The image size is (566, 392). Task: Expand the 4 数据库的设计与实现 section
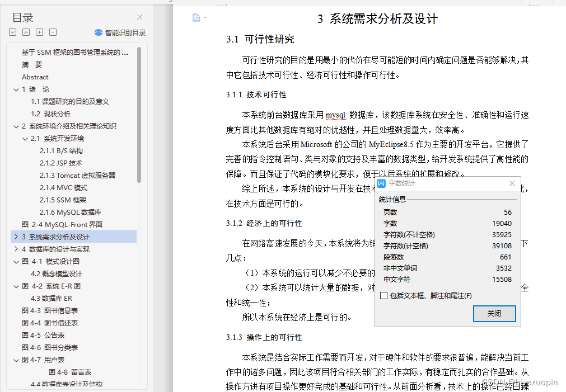coord(16,249)
